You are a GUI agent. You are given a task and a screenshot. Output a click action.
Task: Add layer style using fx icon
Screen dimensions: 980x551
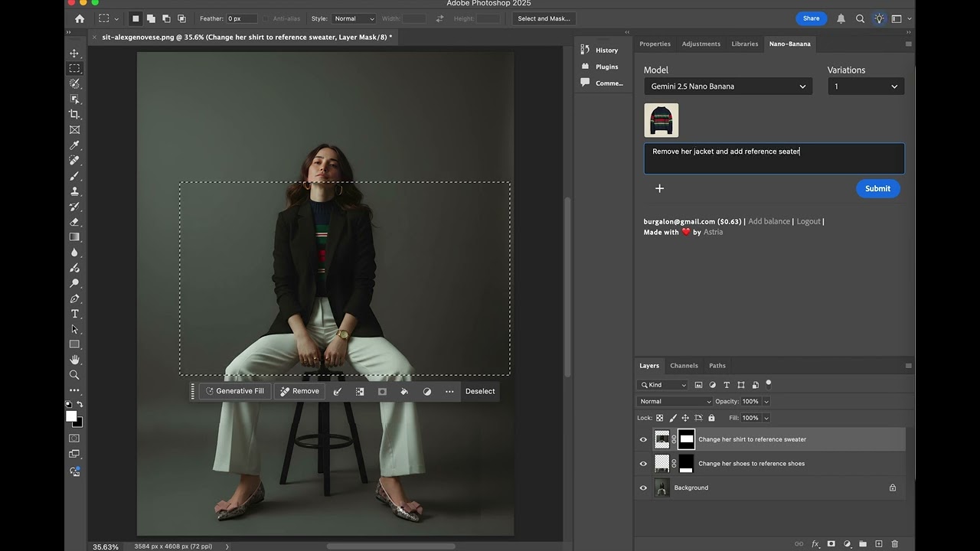[815, 544]
